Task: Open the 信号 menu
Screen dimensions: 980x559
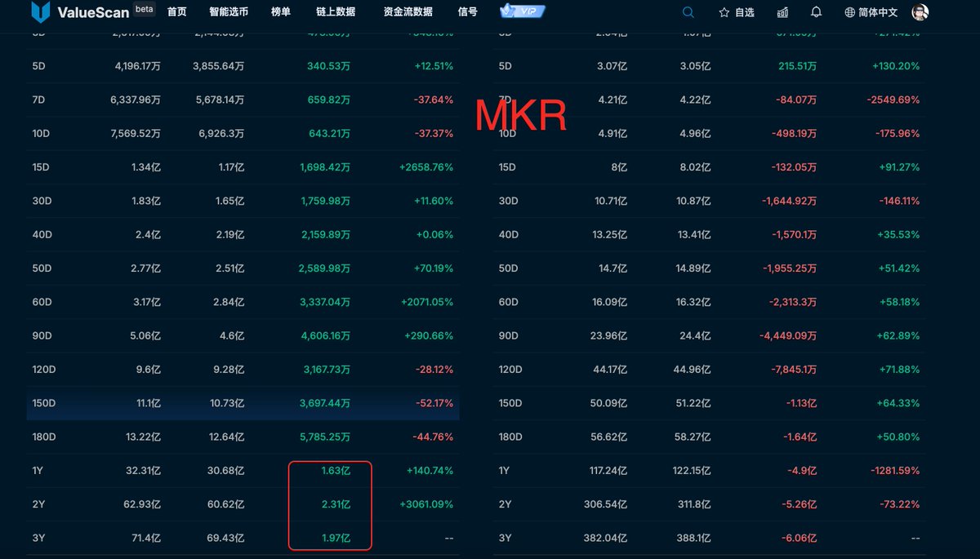Action: (468, 12)
